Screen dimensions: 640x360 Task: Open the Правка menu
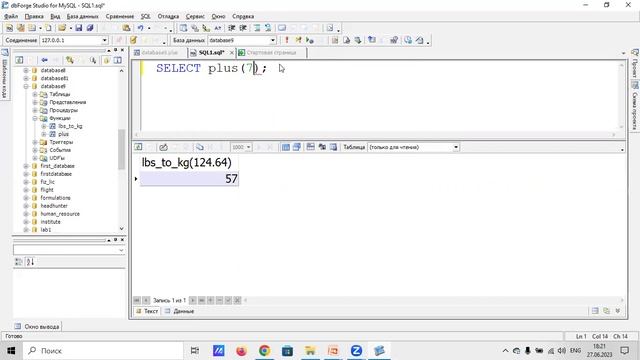34,16
